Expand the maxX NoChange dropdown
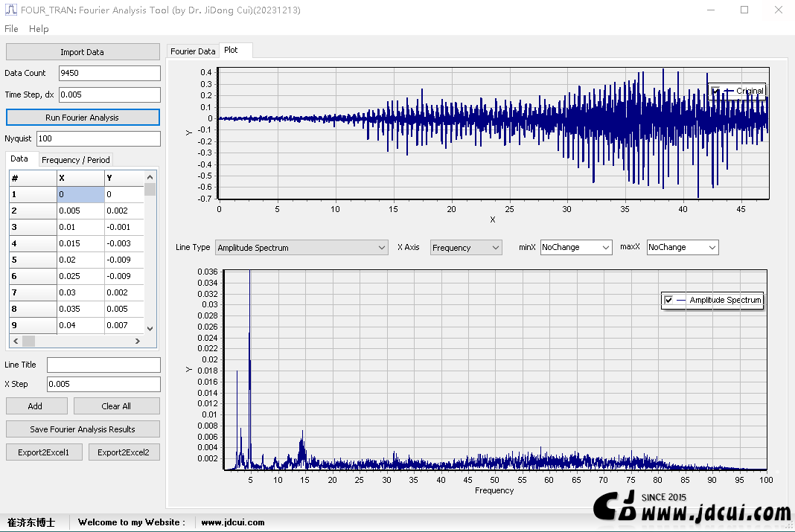The width and height of the screenshot is (795, 532). pyautogui.click(x=682, y=247)
